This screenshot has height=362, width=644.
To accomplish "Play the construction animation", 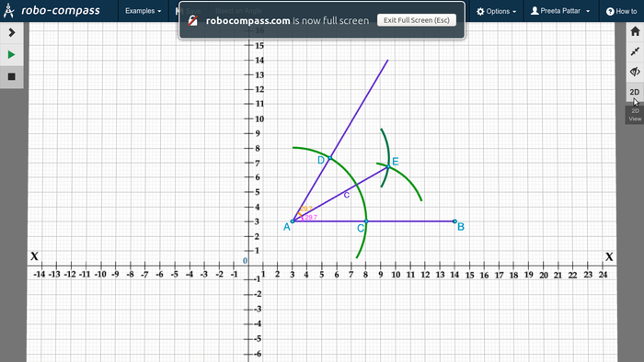I will [11, 54].
